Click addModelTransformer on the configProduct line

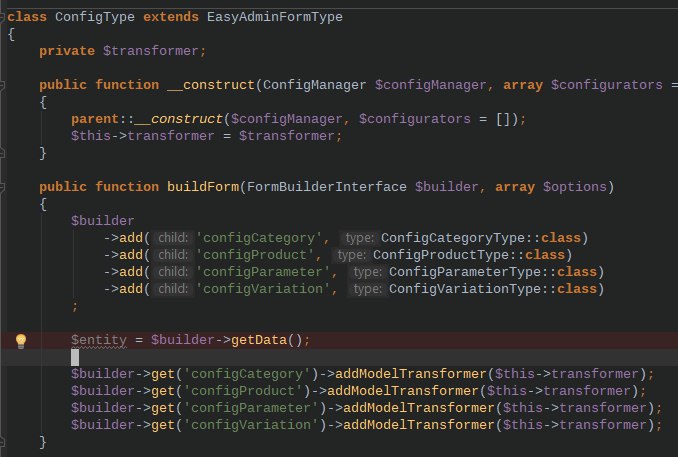coord(403,391)
